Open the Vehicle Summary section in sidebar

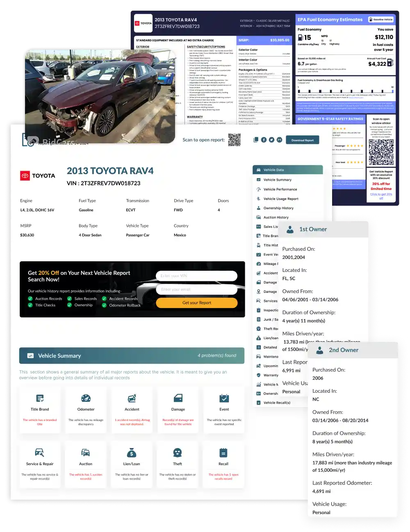pyautogui.click(x=278, y=180)
